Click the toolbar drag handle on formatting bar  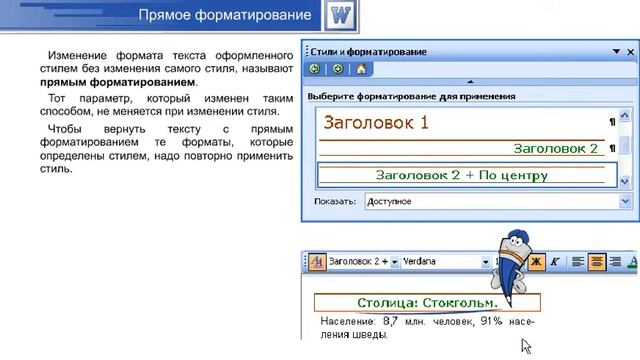(305, 262)
